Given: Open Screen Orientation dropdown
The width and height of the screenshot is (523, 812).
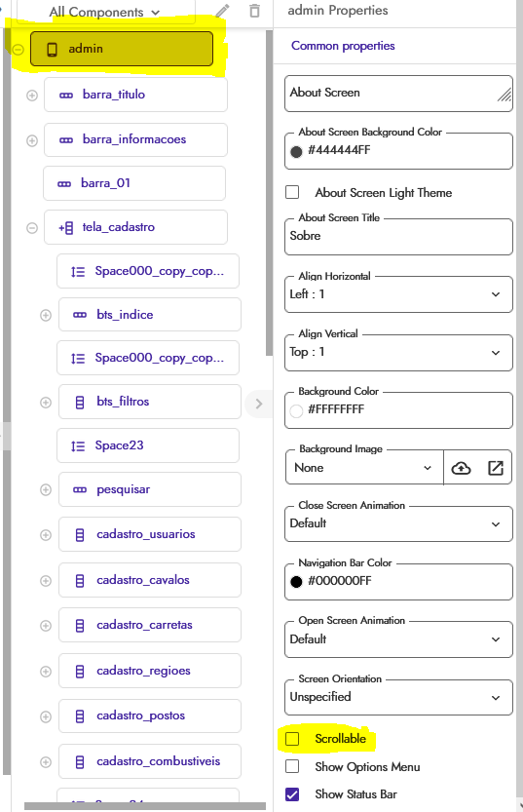Looking at the screenshot, I should [398, 697].
